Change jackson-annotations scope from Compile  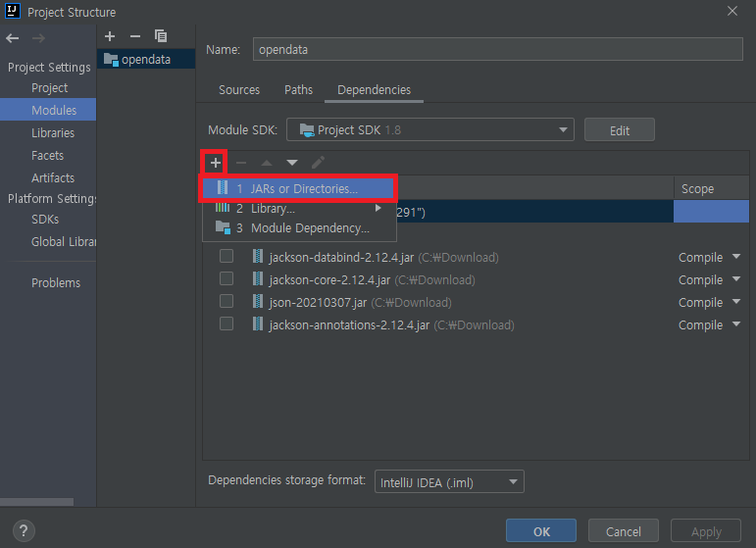point(709,325)
